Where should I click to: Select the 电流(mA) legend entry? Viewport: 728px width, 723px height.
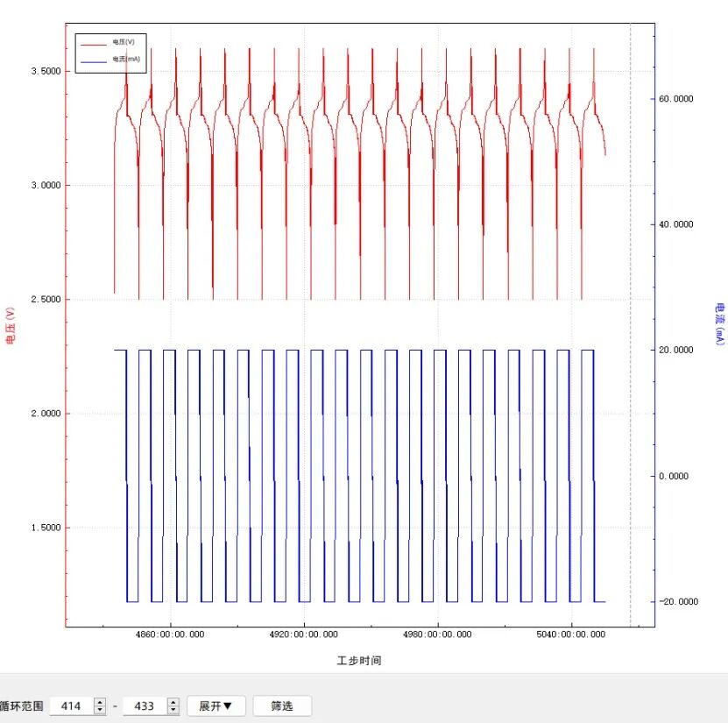coord(124,60)
